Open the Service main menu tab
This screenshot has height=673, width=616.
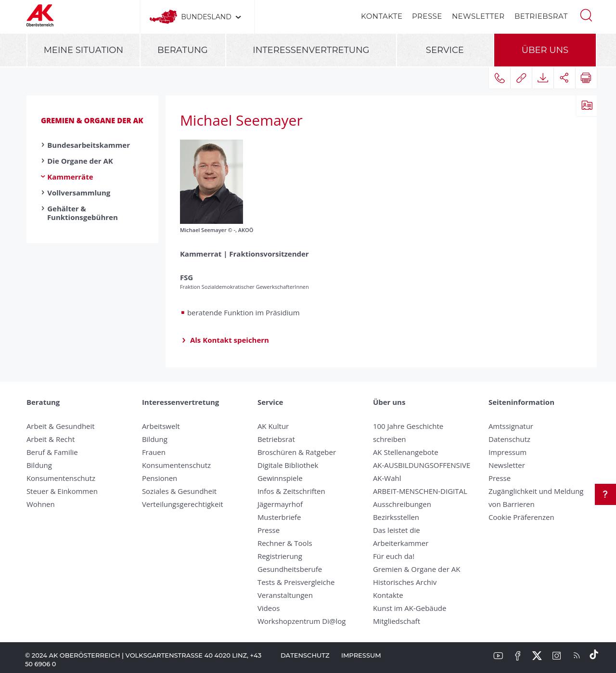point(445,50)
